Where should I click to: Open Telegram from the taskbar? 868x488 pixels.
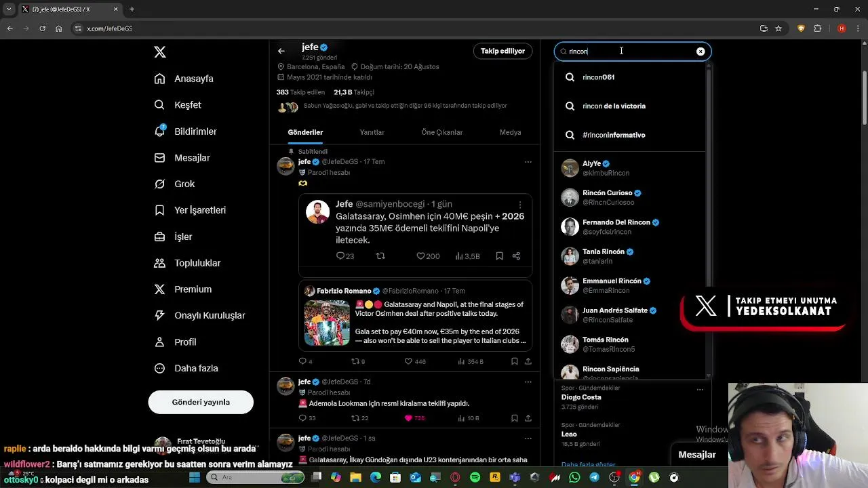[x=594, y=478]
